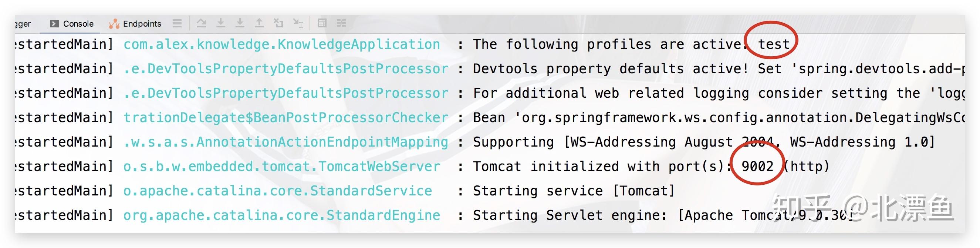Viewport: 980px width, 248px height.
Task: Click the Force Step Into icon
Action: pos(240,24)
